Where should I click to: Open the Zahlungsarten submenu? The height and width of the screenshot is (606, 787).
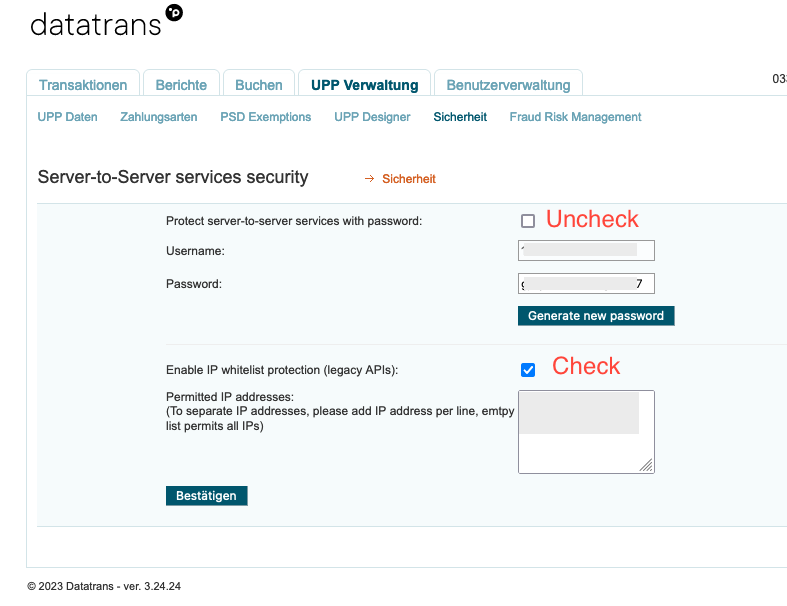click(159, 117)
